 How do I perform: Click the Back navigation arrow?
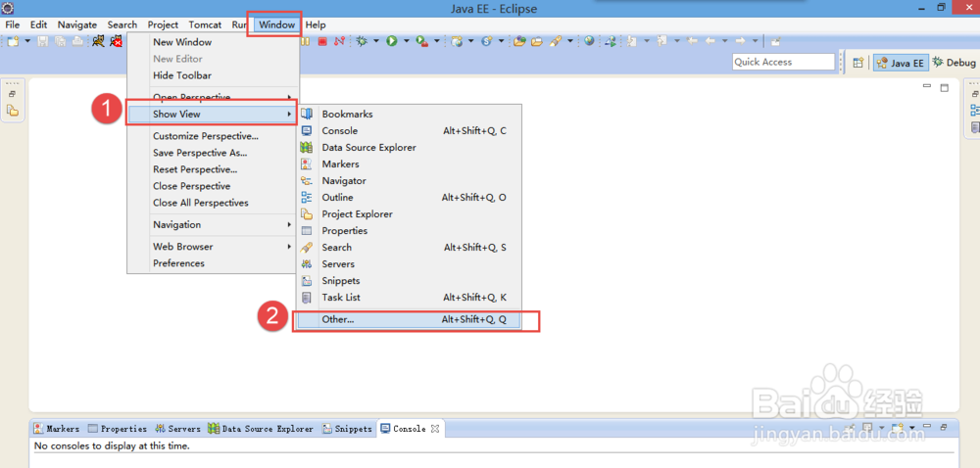(710, 41)
